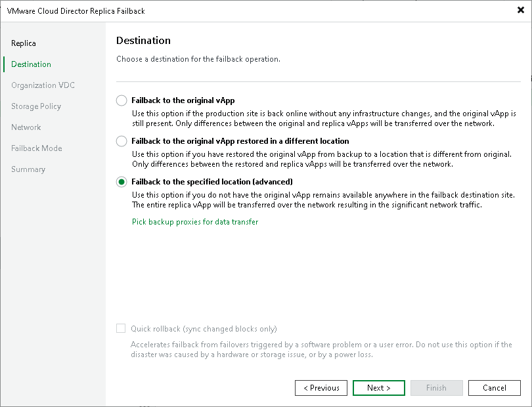Click 'Choose a destination for the failback operation.' text
This screenshot has height=407, width=532.
click(198, 59)
